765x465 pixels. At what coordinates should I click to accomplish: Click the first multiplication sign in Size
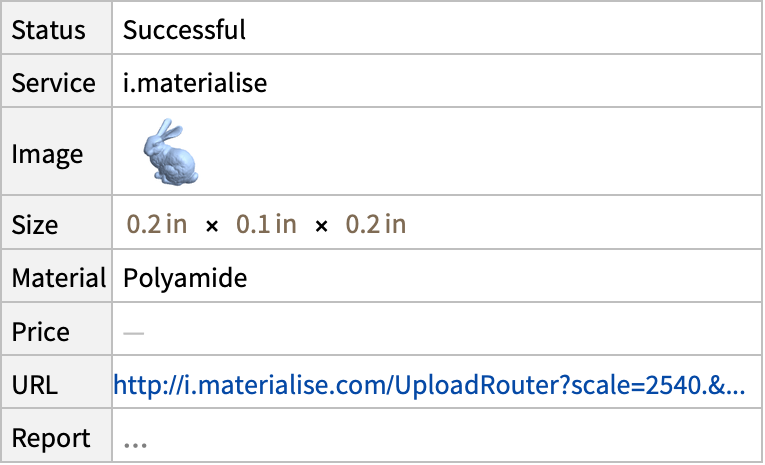[x=212, y=226]
